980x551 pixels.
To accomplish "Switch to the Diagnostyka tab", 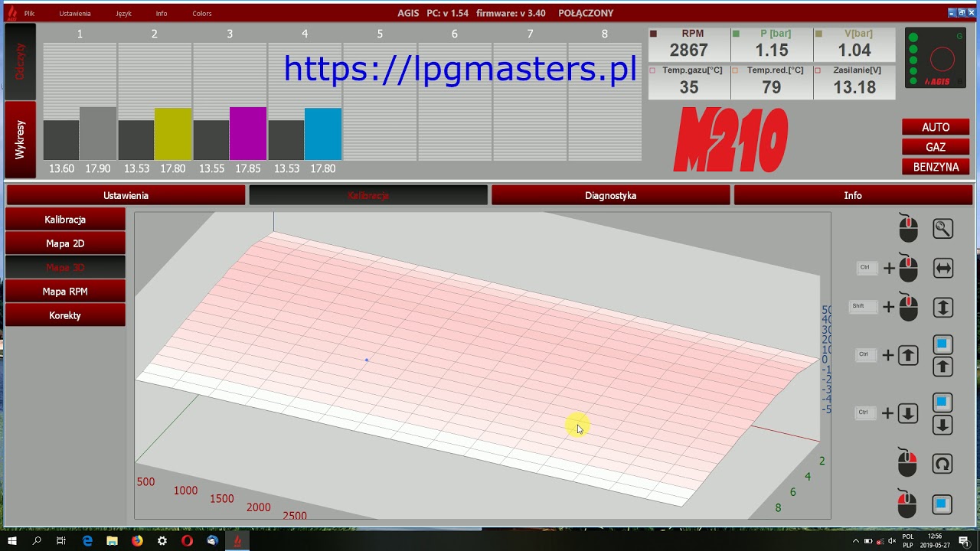I will pyautogui.click(x=610, y=196).
